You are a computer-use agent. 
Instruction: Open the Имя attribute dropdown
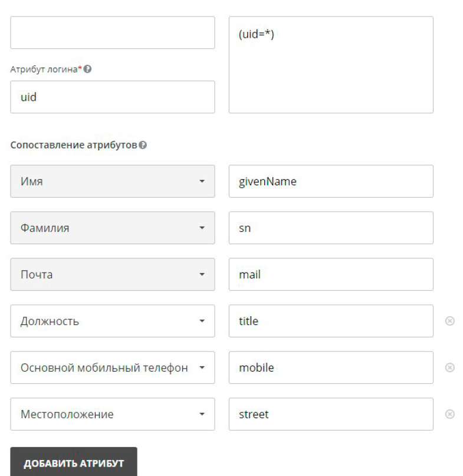tap(113, 181)
